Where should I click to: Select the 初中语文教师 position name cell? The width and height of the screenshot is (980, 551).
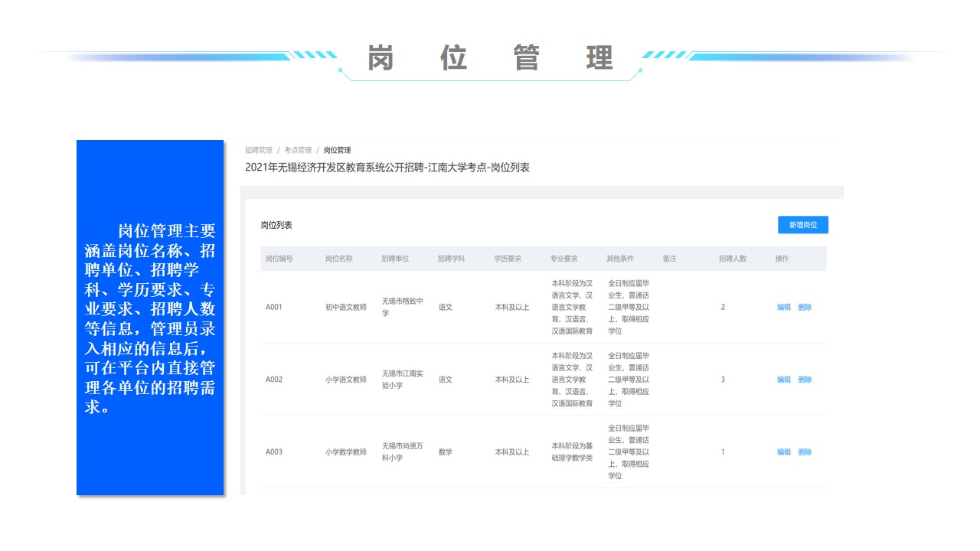pyautogui.click(x=345, y=307)
